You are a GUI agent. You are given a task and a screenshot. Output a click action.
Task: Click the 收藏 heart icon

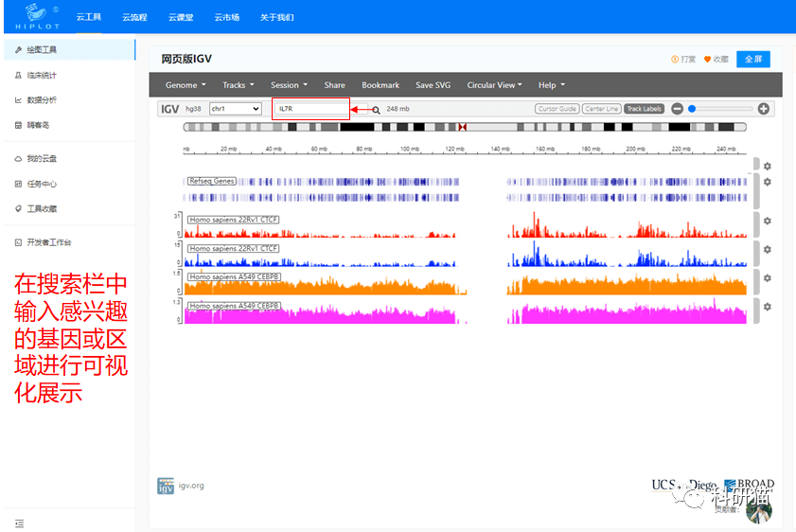(x=707, y=60)
